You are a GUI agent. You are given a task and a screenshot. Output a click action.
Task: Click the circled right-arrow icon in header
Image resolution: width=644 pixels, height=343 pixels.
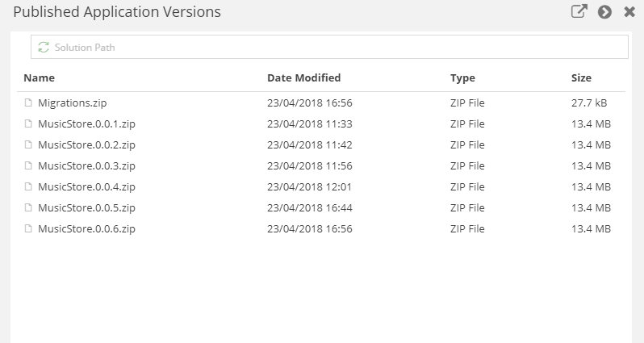[604, 12]
